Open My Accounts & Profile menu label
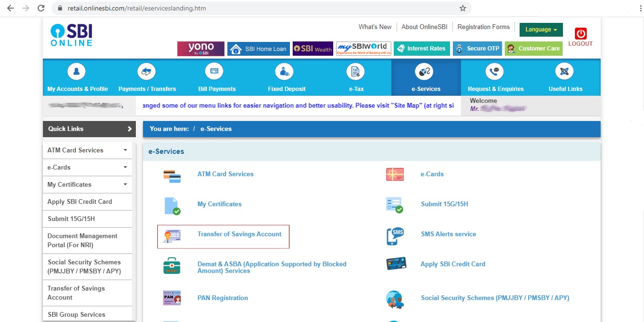This screenshot has height=322, width=644. (78, 89)
